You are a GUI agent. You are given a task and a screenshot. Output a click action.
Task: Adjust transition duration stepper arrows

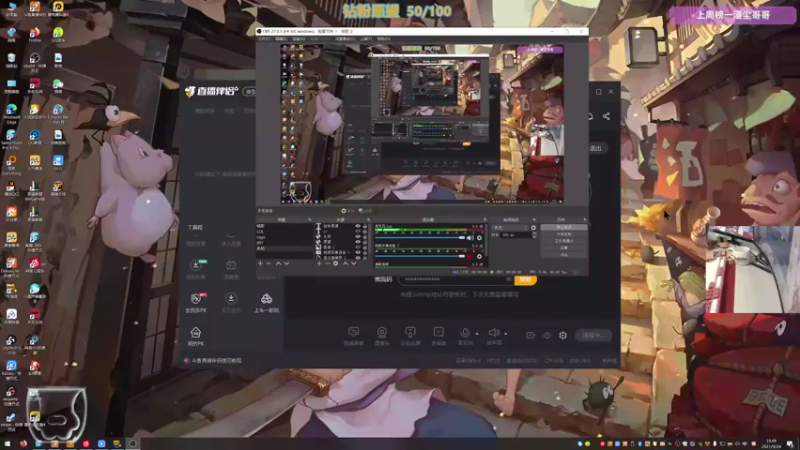pyautogui.click(x=534, y=235)
